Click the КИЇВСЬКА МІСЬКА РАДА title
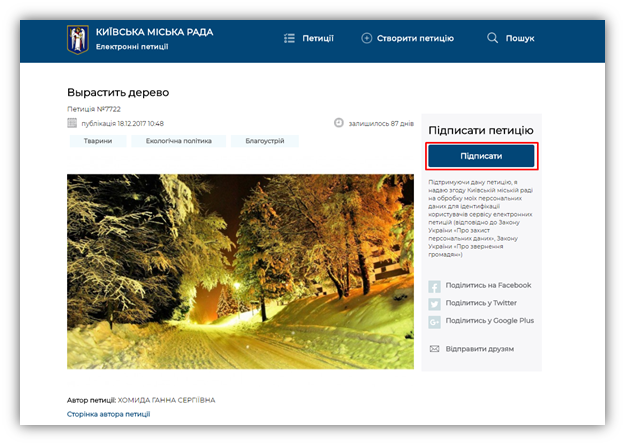 pos(154,32)
